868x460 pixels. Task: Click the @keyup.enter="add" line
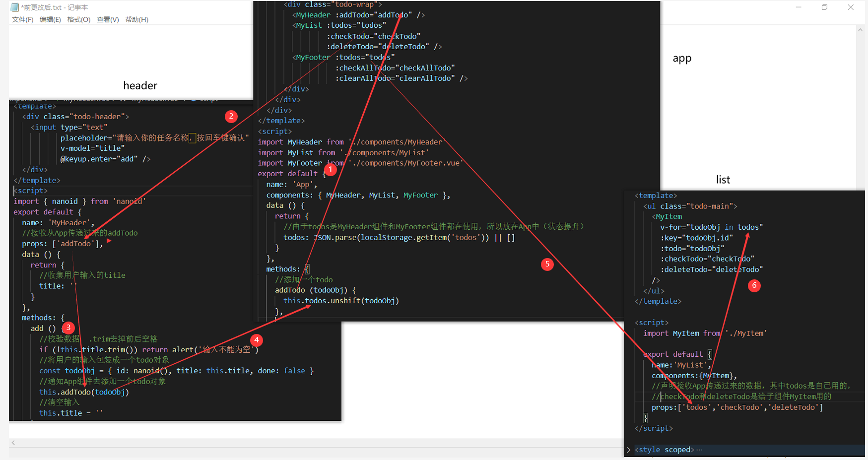pos(105,159)
